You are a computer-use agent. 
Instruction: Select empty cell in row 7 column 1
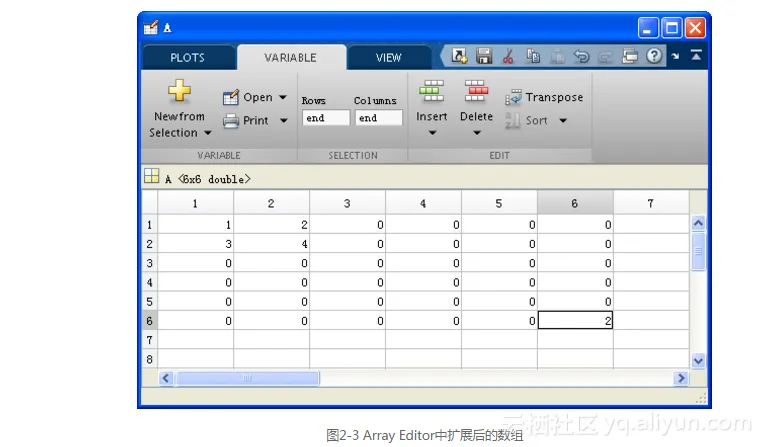tap(196, 340)
